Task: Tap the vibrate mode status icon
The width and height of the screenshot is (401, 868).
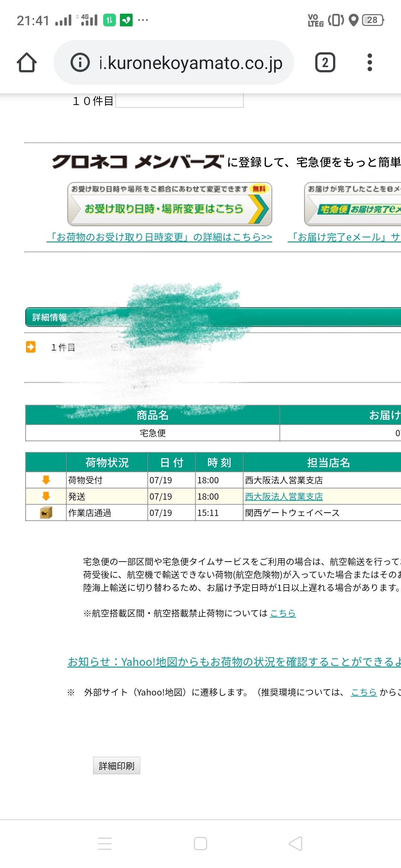Action: coord(336,20)
